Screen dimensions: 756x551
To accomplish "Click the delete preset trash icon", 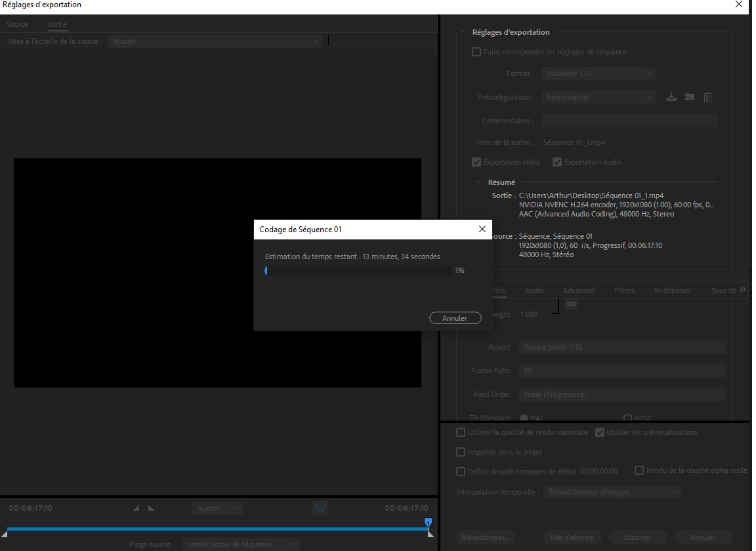I will (x=707, y=97).
